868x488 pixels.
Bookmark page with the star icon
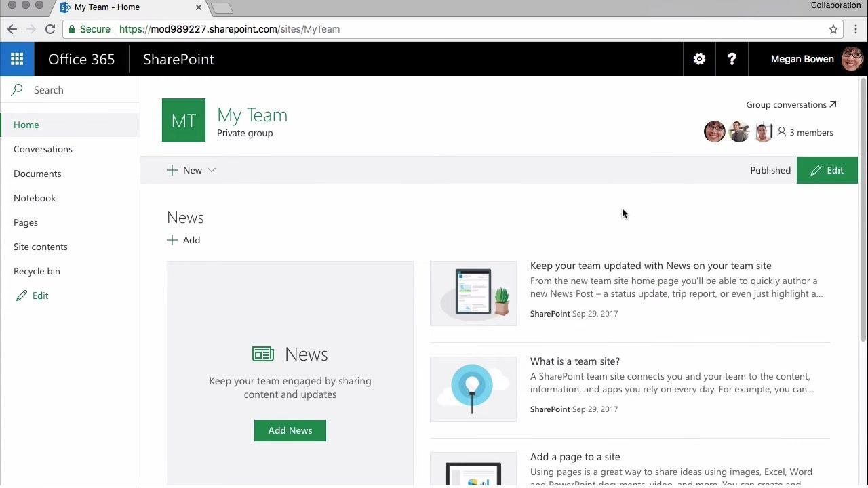833,29
